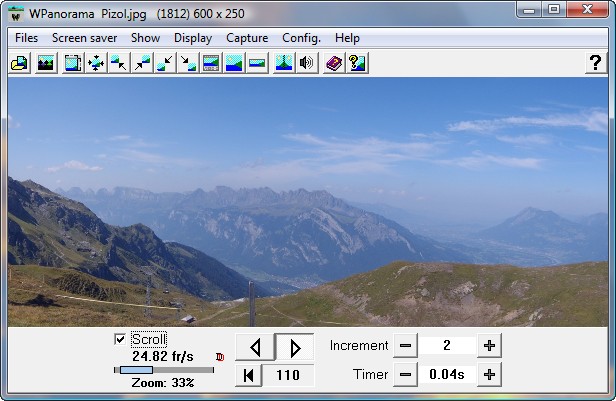Open the Help menu

[347, 38]
